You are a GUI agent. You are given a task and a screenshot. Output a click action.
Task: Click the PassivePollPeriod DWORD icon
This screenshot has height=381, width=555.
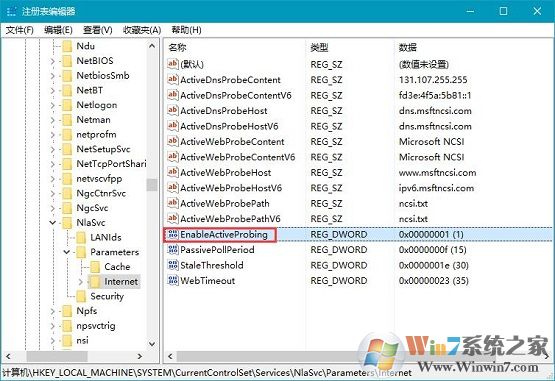coord(173,250)
